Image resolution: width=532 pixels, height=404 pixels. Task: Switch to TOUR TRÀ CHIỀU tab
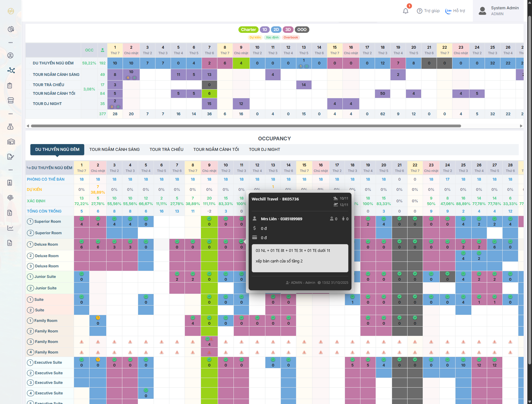166,150
